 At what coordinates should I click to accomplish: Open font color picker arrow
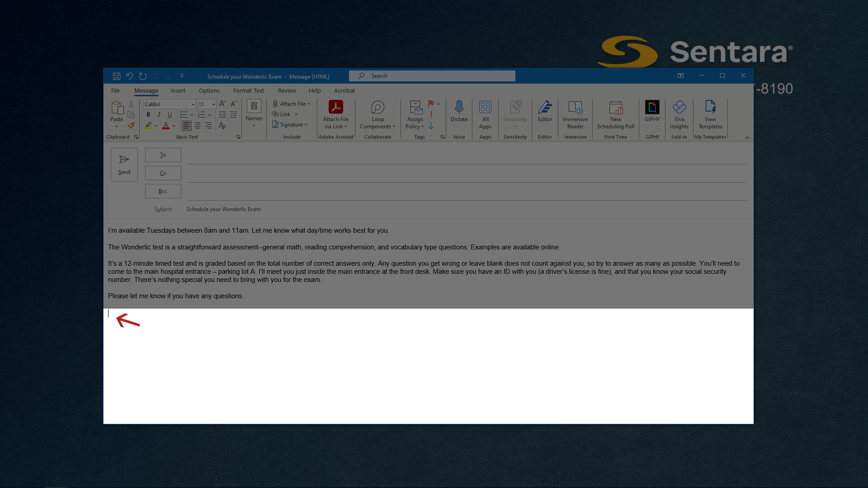click(174, 126)
